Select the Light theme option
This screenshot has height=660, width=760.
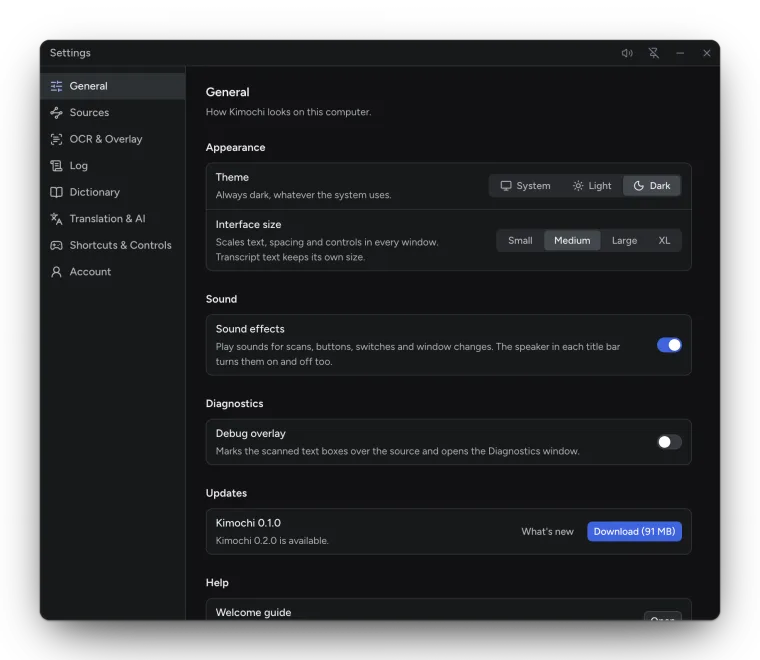[x=592, y=186]
